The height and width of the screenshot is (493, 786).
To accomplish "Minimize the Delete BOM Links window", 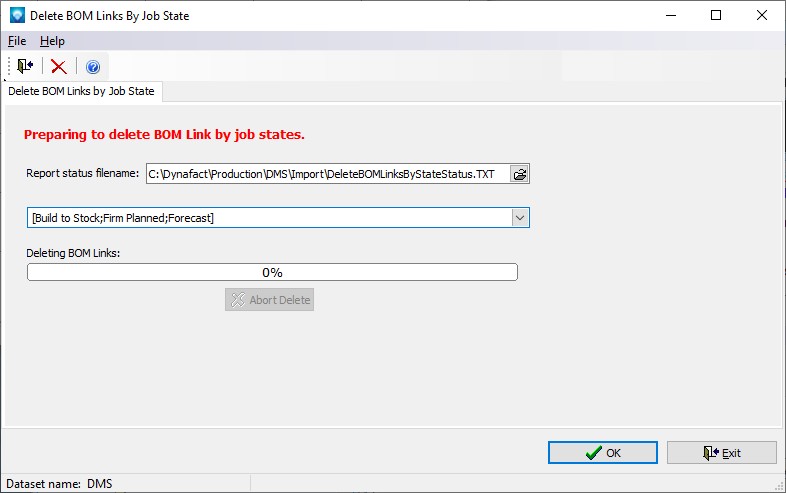I will click(669, 16).
